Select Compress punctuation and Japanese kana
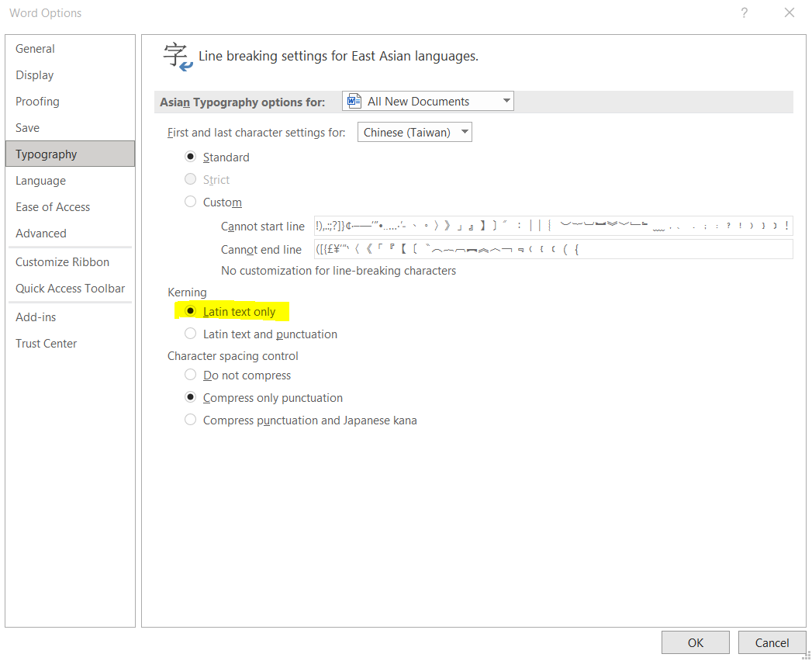The image size is (812, 661). point(191,420)
